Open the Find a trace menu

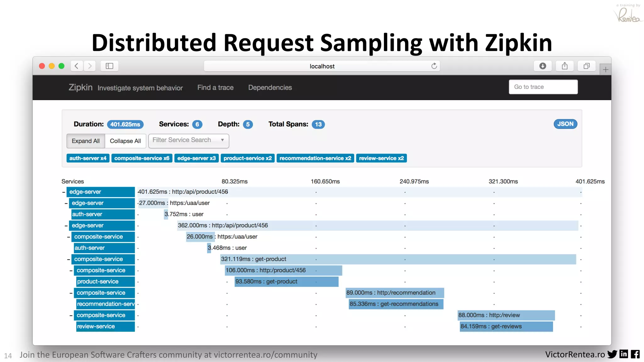215,88
